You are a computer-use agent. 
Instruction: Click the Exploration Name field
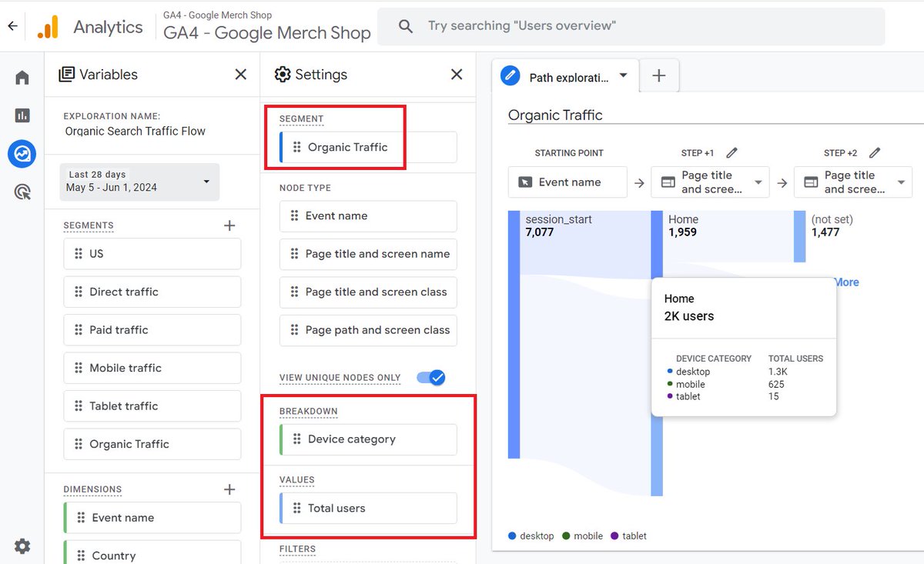[x=136, y=131]
